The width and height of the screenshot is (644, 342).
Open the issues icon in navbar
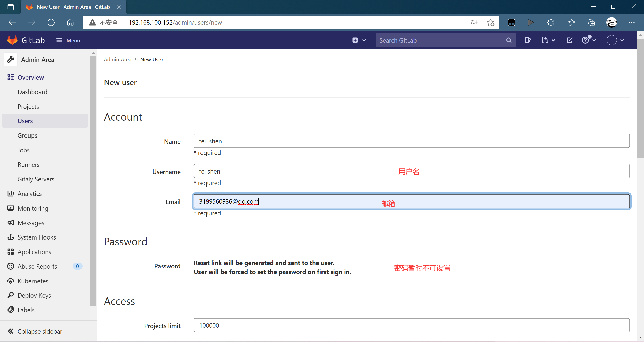[527, 40]
